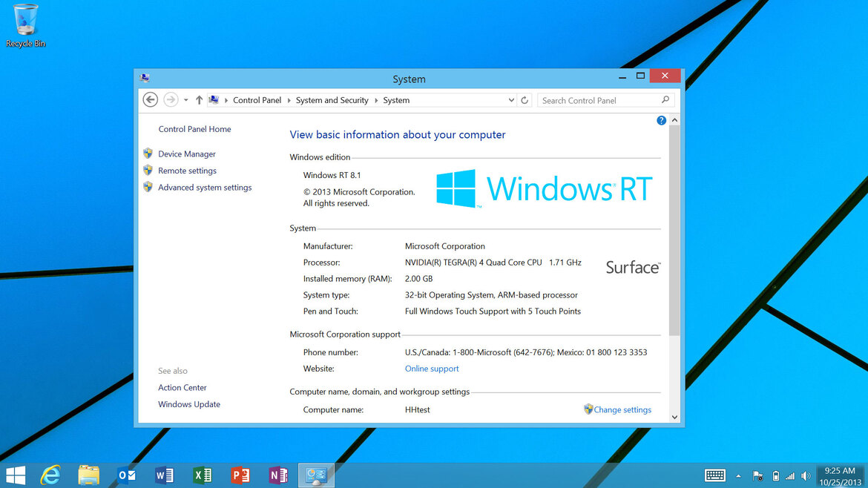Expand arrow before Control Panel breadcrumb
This screenshot has height=488, width=868.
[226, 100]
